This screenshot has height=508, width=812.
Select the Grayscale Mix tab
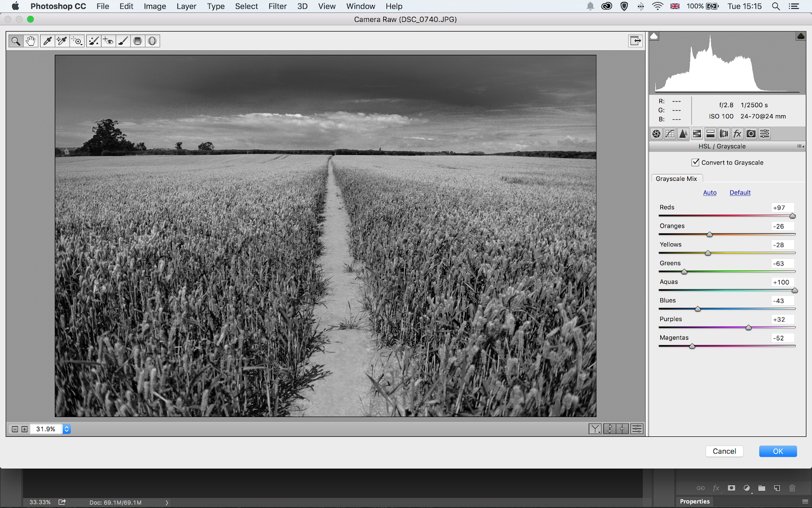pos(676,179)
